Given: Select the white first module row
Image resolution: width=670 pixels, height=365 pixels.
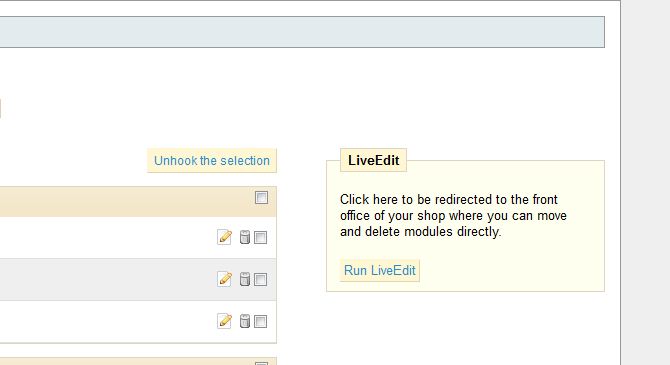Looking at the screenshot, I should (x=138, y=237).
